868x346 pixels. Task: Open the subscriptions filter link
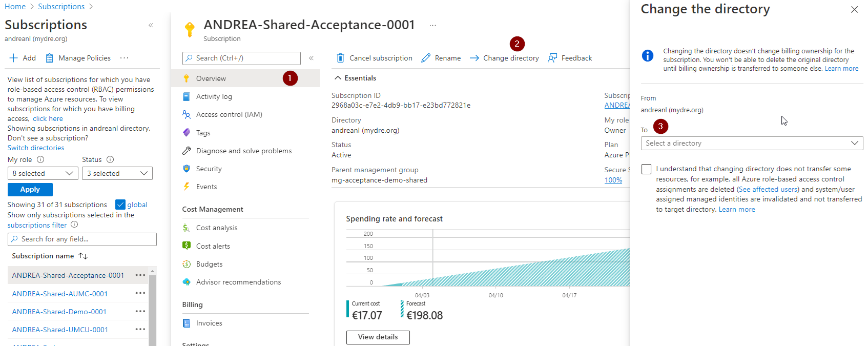(x=37, y=225)
